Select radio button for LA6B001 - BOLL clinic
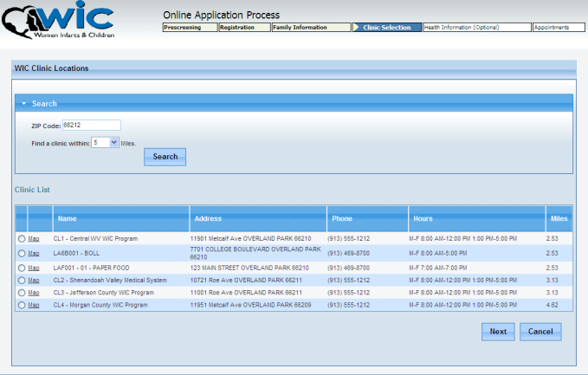 22,253
